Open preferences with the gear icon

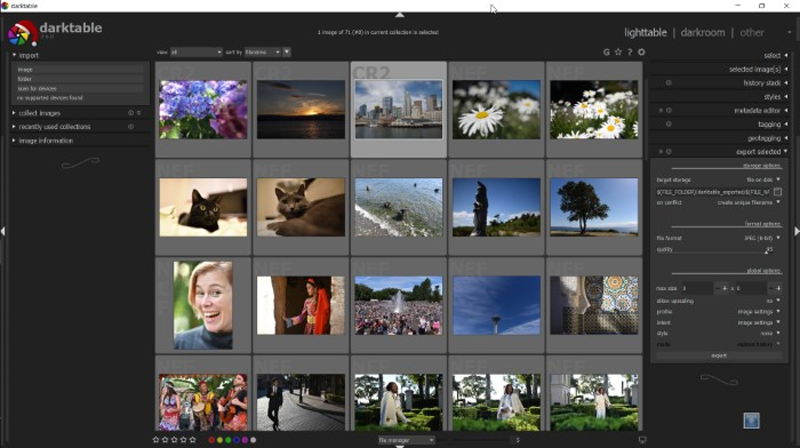coord(641,52)
